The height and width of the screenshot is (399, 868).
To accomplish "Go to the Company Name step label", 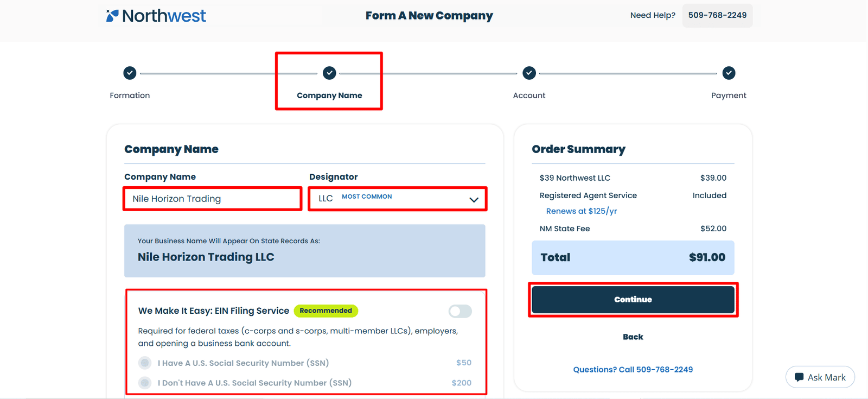I will click(329, 96).
